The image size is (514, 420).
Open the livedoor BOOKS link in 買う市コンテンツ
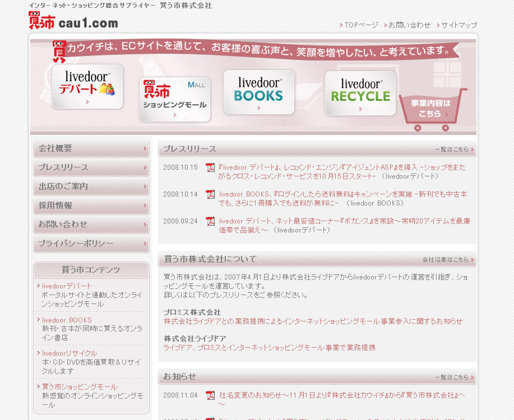67,320
